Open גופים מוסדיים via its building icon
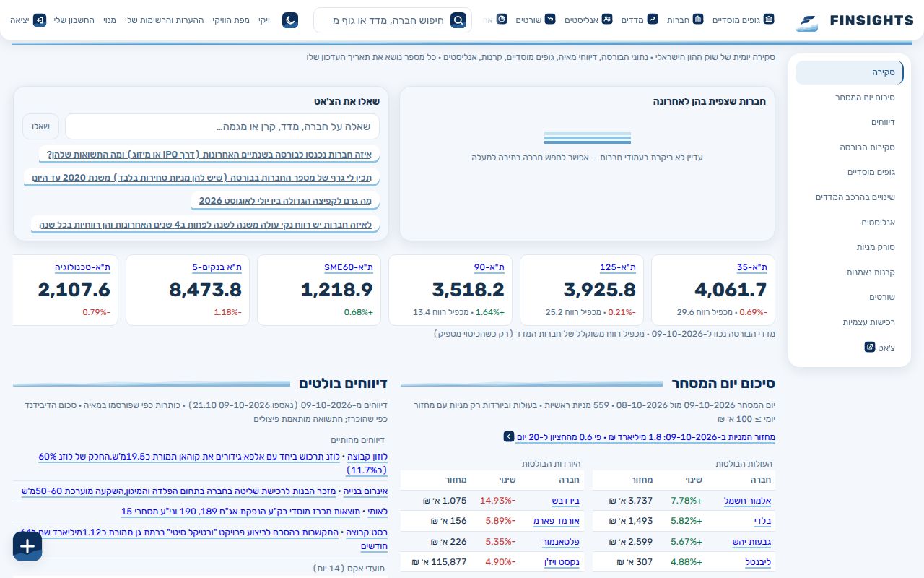This screenshot has height=578, width=924. 769,20
